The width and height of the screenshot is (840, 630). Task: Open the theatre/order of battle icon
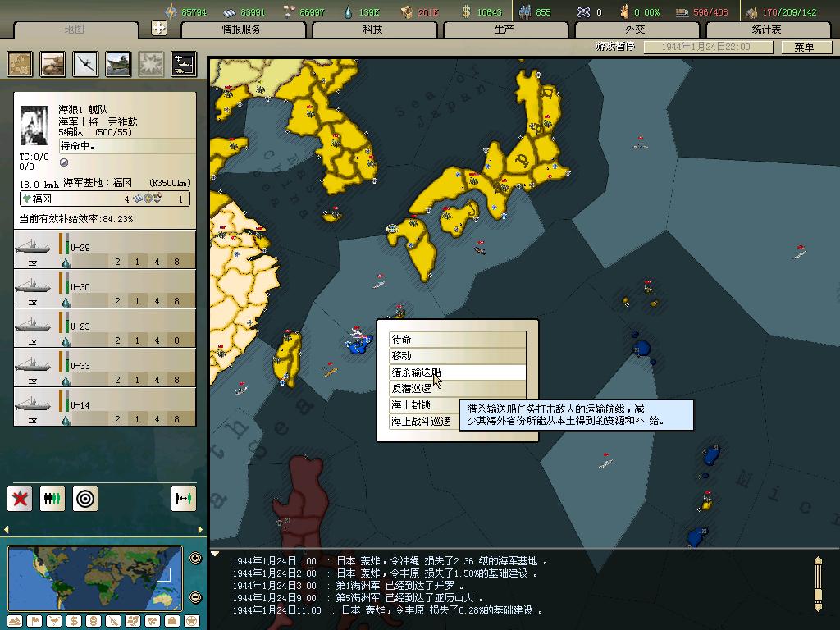coord(184,64)
